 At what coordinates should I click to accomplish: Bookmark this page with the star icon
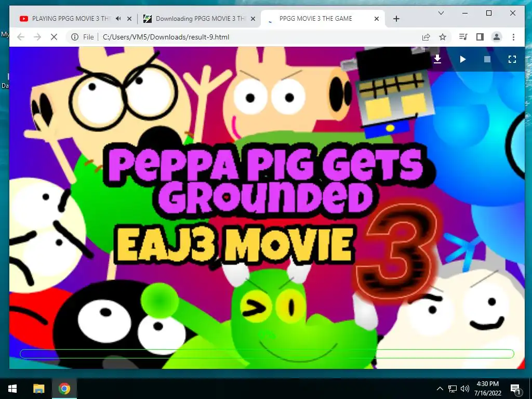point(443,37)
